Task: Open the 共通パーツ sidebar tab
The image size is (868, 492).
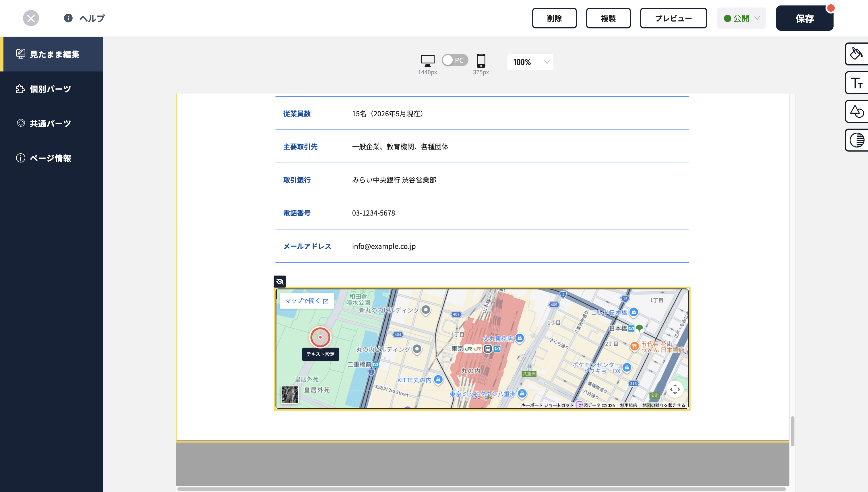Action: (52, 123)
